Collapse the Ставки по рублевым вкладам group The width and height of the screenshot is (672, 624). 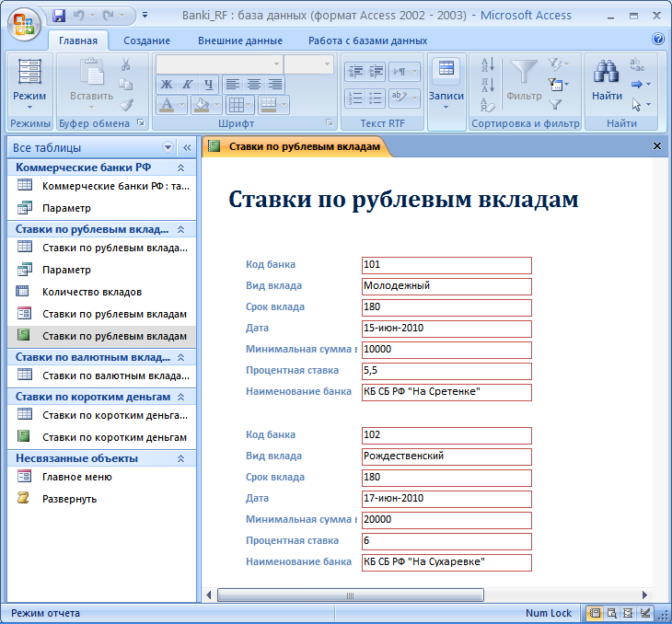[x=180, y=229]
